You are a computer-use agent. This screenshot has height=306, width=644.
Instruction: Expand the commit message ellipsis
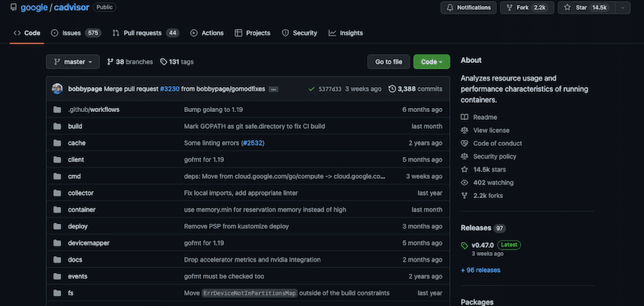(x=274, y=89)
